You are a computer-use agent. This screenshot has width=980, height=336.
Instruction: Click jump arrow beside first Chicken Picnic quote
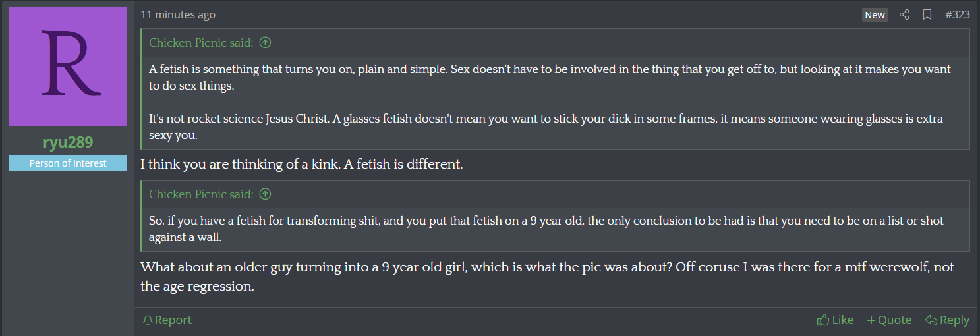(x=265, y=43)
